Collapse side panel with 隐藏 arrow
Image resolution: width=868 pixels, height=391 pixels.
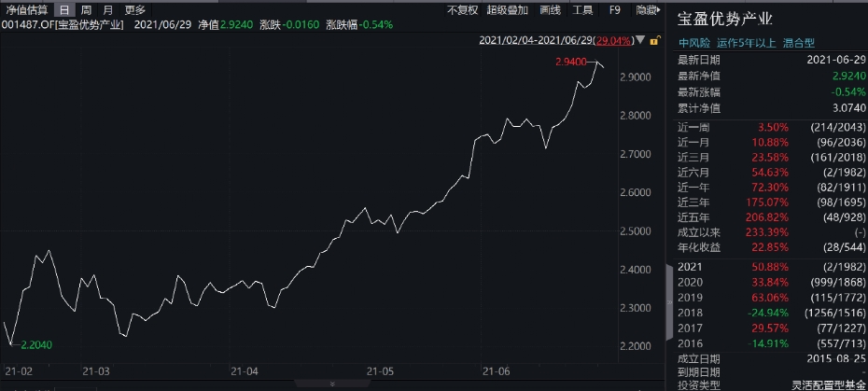point(648,9)
